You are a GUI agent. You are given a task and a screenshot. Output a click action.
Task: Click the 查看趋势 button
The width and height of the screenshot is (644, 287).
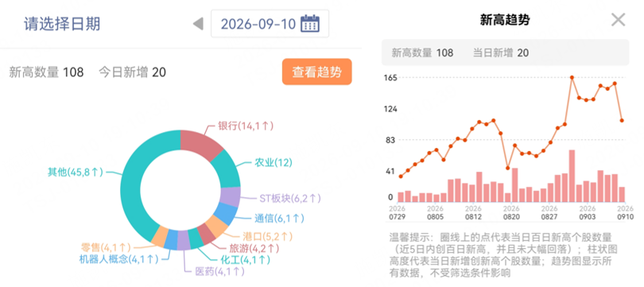(x=316, y=72)
